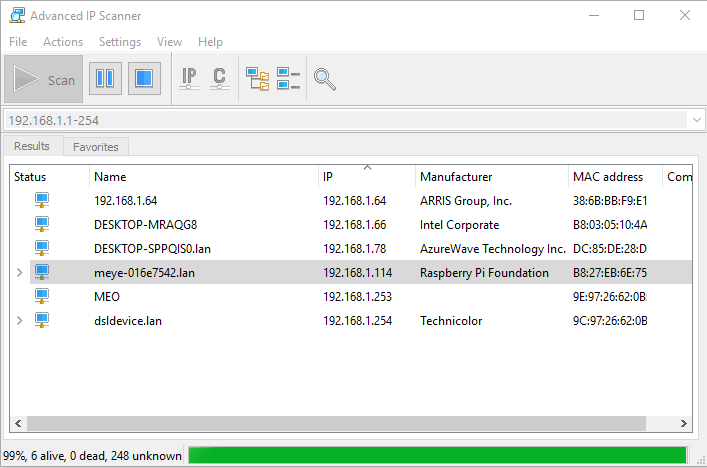Viewport: 707px width, 468px height.
Task: Click the IP toolbar icon
Action: pos(189,79)
